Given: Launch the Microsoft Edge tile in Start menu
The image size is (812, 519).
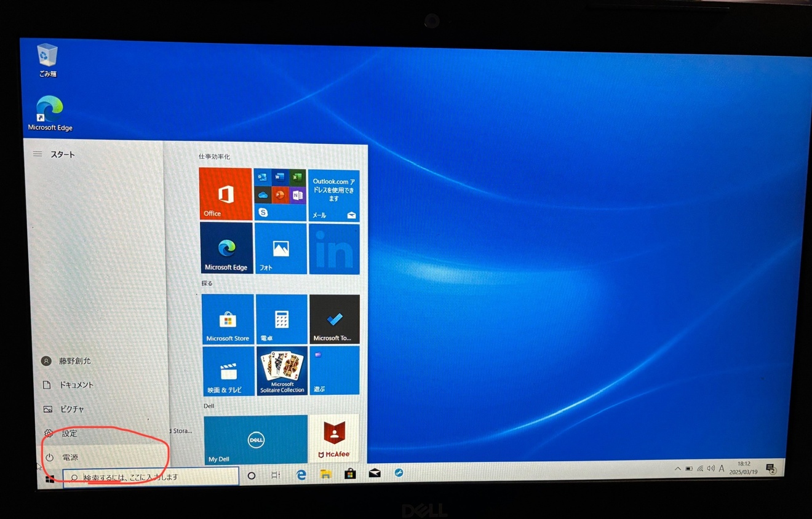Looking at the screenshot, I should [226, 247].
